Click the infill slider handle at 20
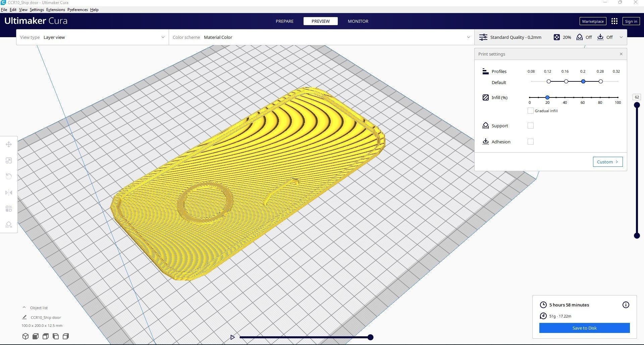This screenshot has width=644, height=345. point(547,97)
